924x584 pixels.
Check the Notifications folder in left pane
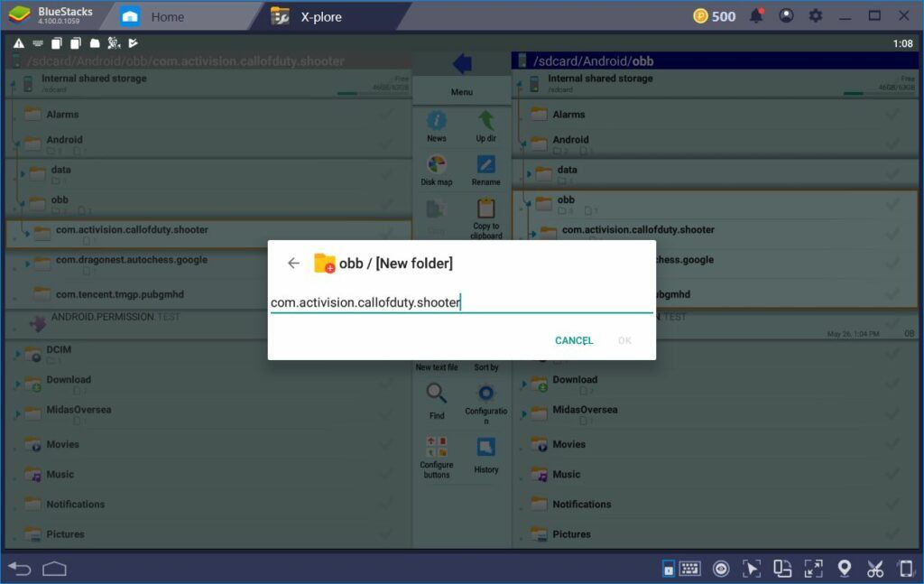386,505
